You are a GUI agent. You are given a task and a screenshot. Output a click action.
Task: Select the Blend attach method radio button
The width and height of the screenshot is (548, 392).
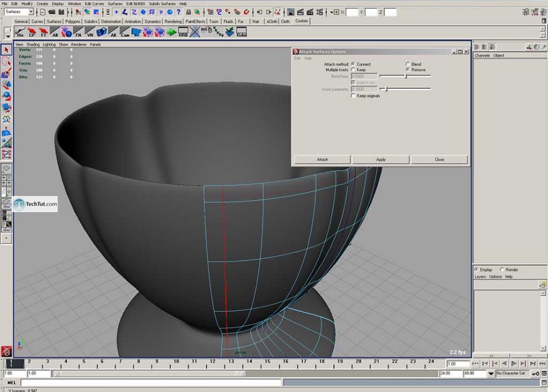coord(408,64)
